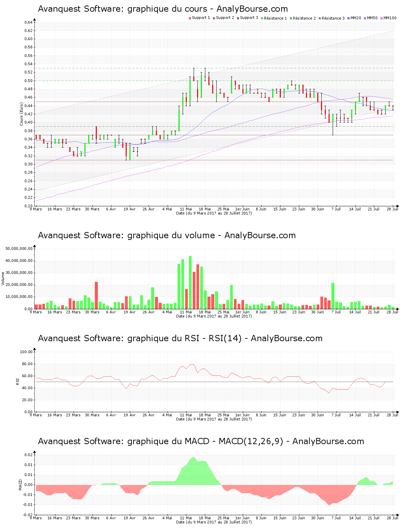The width and height of the screenshot is (412, 532).
Task: Click the 40.00 value on RSI axis
Action: pyautogui.click(x=27, y=388)
